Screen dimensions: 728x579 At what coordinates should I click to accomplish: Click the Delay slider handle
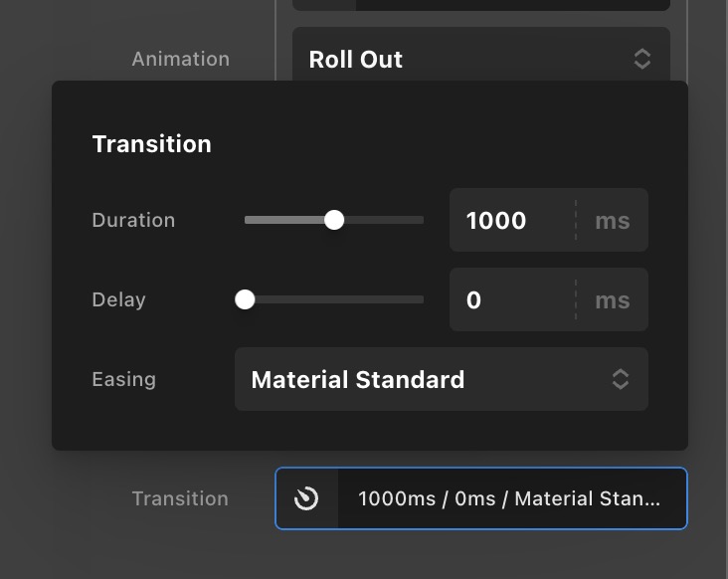tap(245, 299)
